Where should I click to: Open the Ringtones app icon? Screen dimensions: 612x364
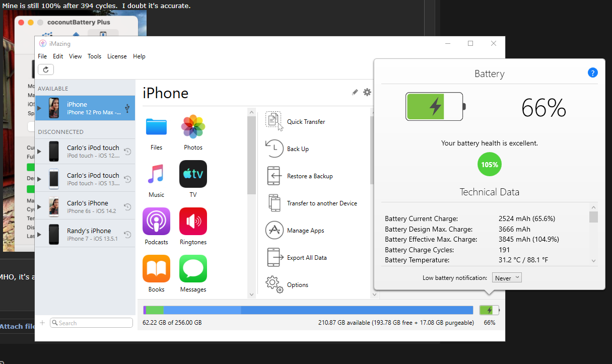193,222
